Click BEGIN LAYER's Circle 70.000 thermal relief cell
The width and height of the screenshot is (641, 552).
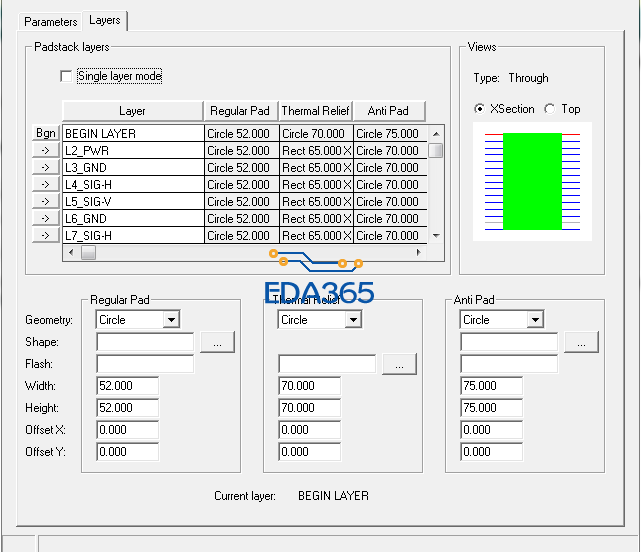coord(316,134)
